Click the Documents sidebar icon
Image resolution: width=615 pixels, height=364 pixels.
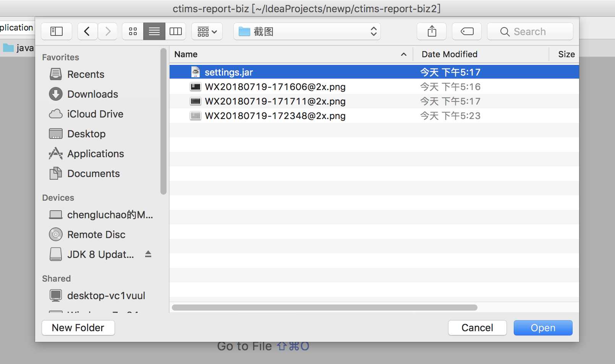tap(56, 173)
